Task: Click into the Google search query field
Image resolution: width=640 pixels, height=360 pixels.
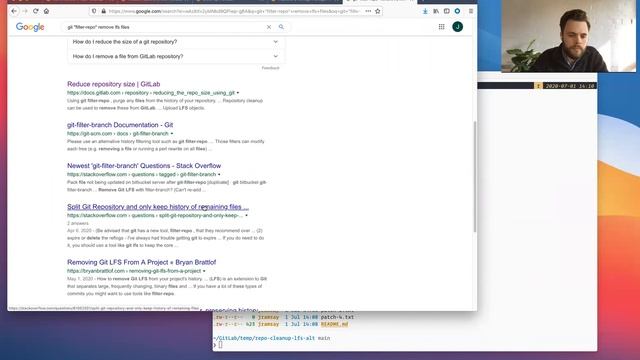Action: tap(163, 27)
